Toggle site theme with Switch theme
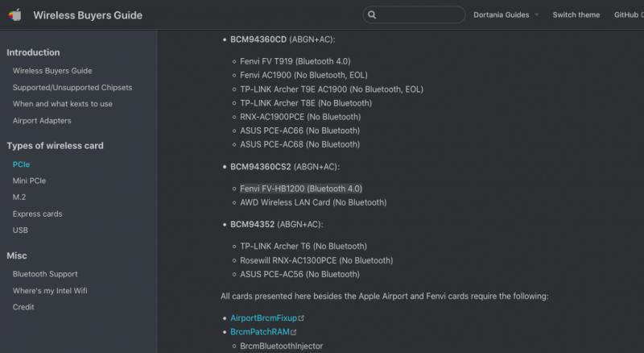This screenshot has width=644, height=353. click(x=576, y=15)
